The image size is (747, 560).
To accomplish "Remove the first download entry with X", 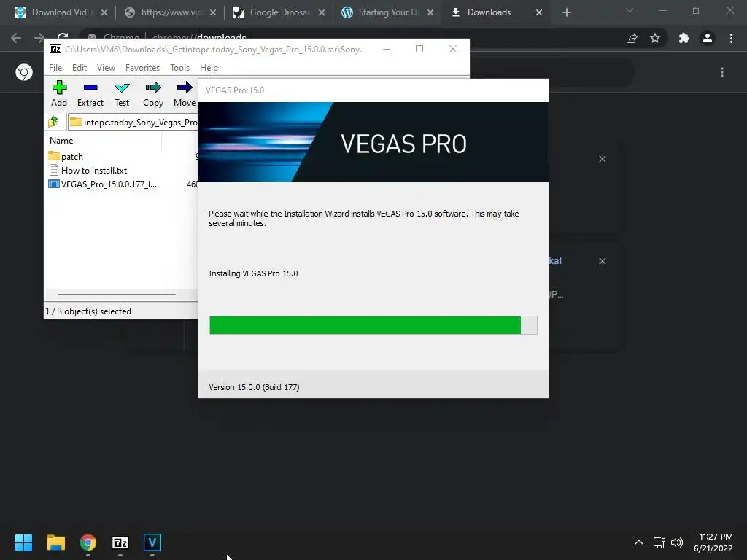I will click(602, 159).
